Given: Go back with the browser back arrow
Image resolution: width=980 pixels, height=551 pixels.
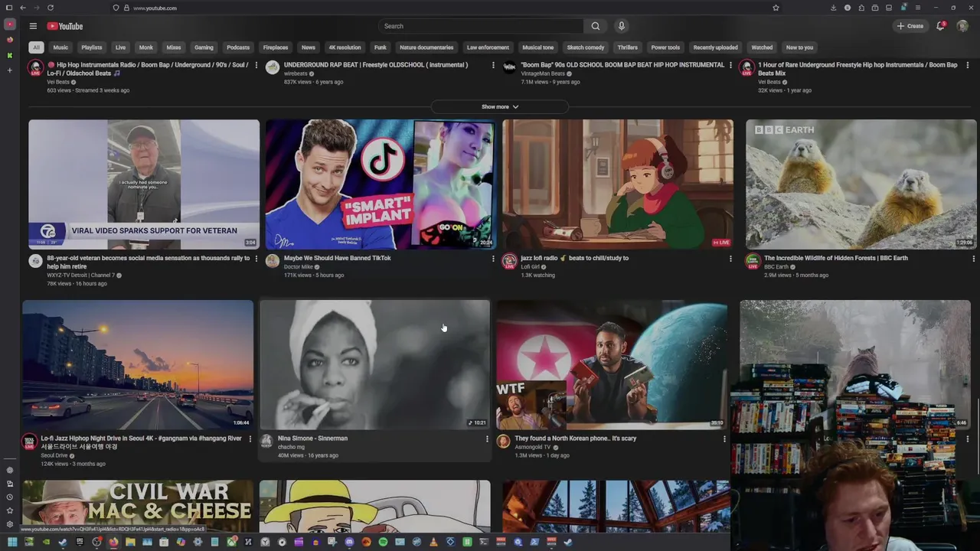Looking at the screenshot, I should 22,8.
